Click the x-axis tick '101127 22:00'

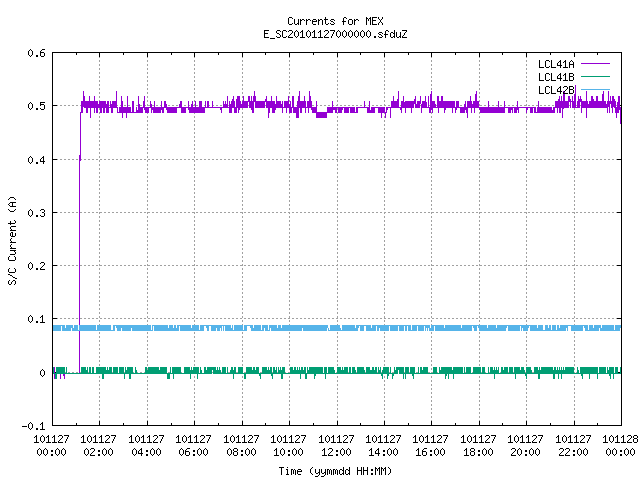pyautogui.click(x=573, y=446)
